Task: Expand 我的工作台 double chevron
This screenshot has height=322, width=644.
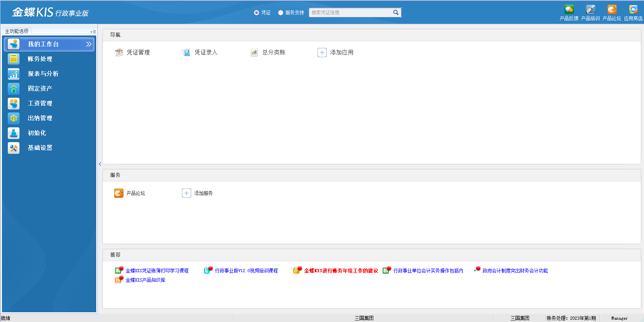Action: coord(89,44)
